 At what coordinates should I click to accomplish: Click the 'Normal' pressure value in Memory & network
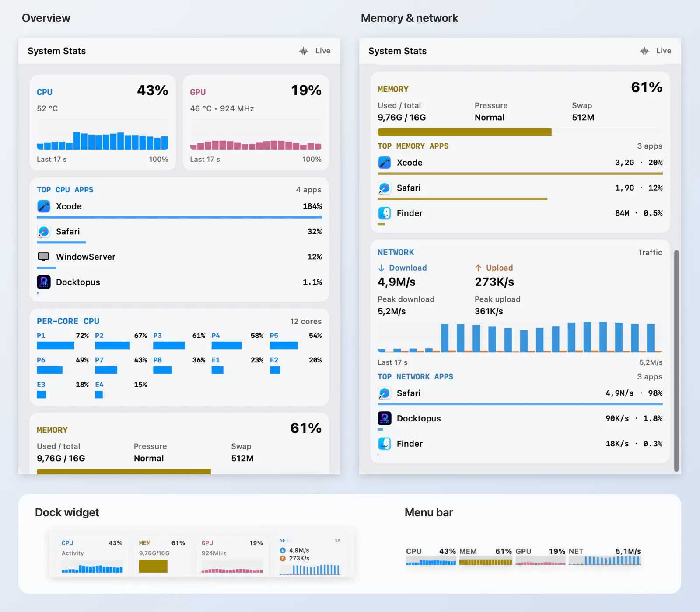coord(490,118)
